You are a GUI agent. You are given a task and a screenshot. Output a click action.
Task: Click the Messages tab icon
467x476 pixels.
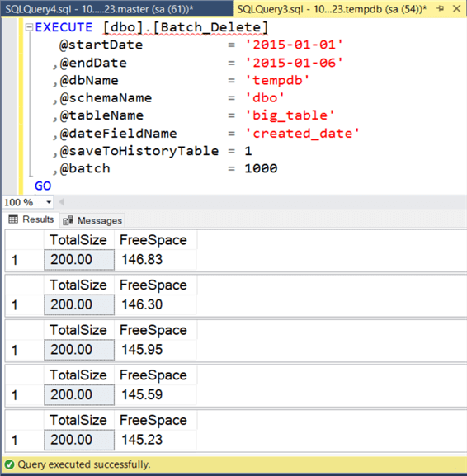click(x=68, y=220)
